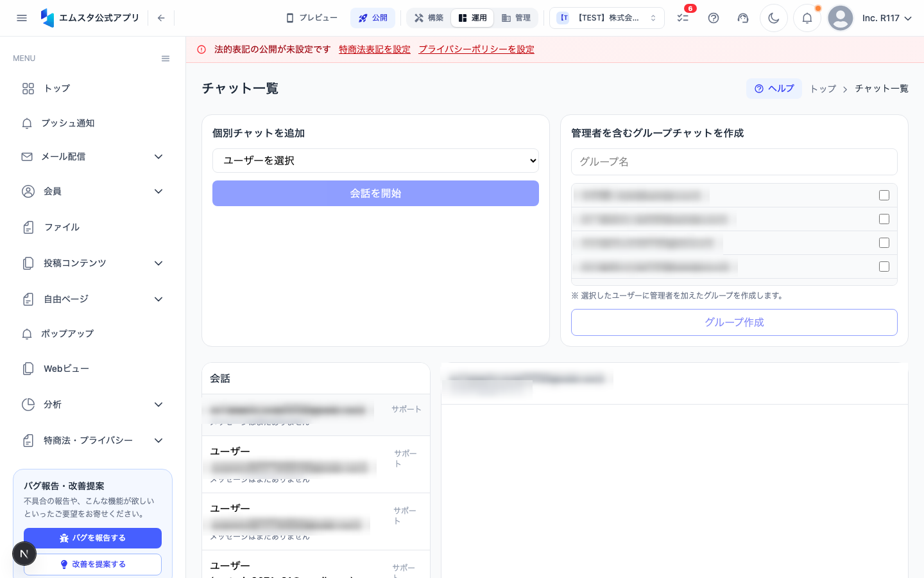Screen dimensions: 924x578
Task: Expand the 投稿コンテンツ sidebar section
Action: (92, 263)
